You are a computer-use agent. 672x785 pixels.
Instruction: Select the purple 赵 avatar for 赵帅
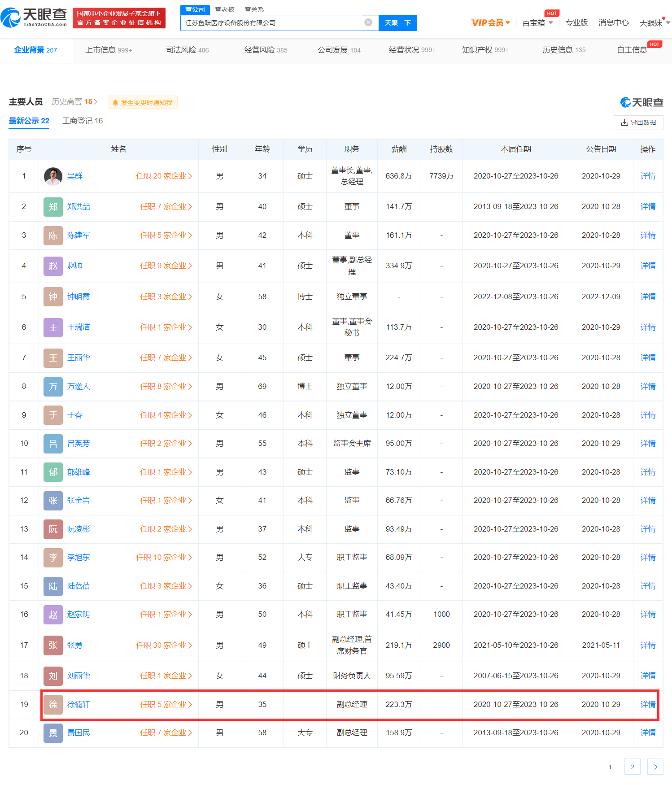tap(53, 266)
